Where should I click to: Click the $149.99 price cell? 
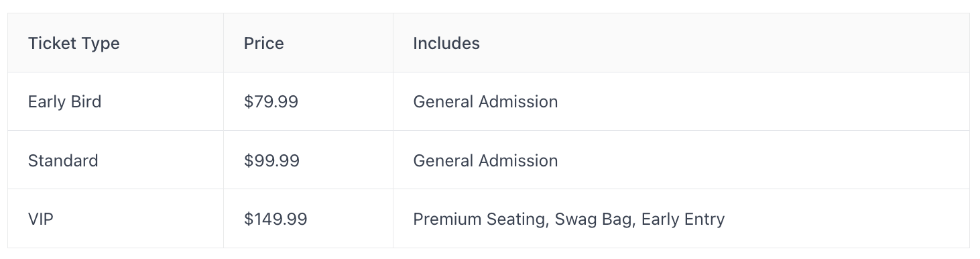pos(308,219)
